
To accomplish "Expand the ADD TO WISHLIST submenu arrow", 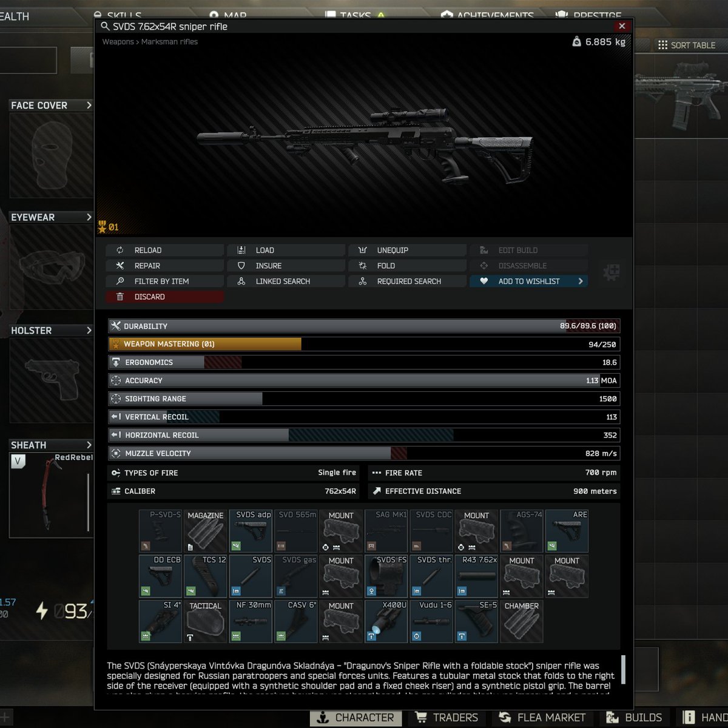I will pos(581,281).
